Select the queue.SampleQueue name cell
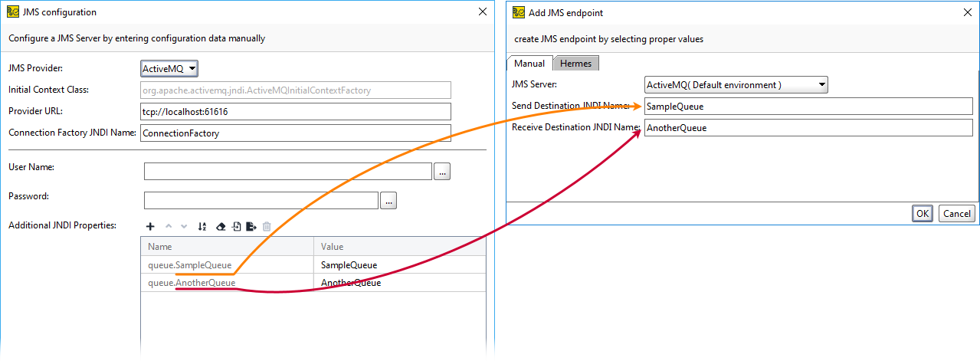This screenshot has height=361, width=980. pyautogui.click(x=228, y=264)
